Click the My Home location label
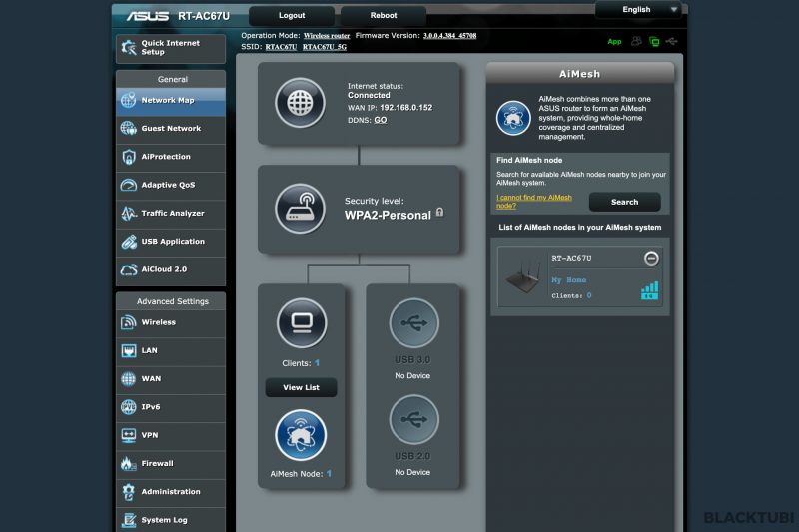Image resolution: width=799 pixels, height=532 pixels. point(568,280)
